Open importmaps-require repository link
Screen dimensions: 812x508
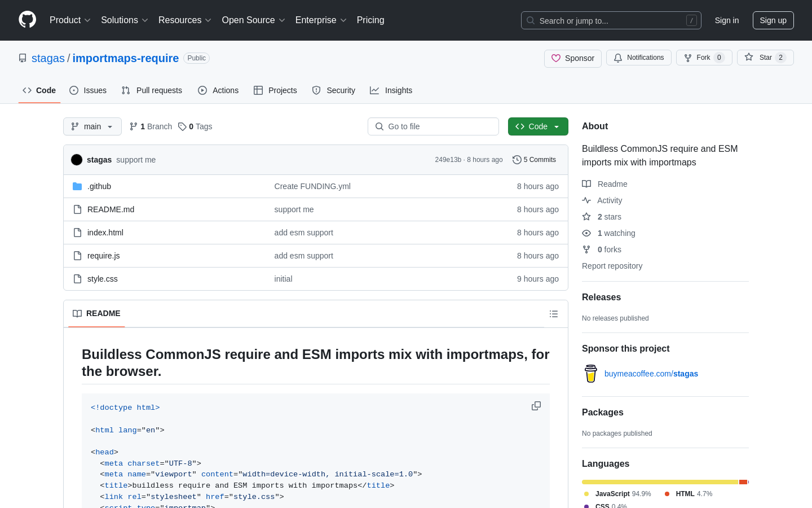(x=126, y=58)
